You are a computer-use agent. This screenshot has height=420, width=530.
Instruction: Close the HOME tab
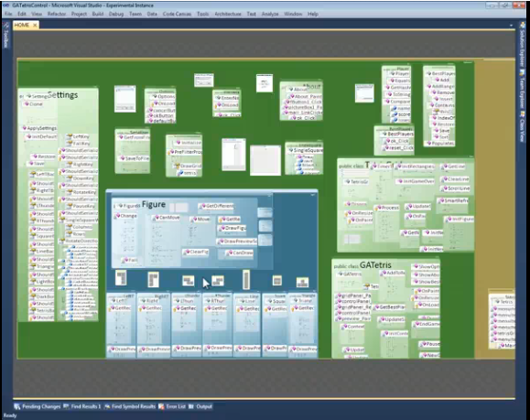[35, 26]
